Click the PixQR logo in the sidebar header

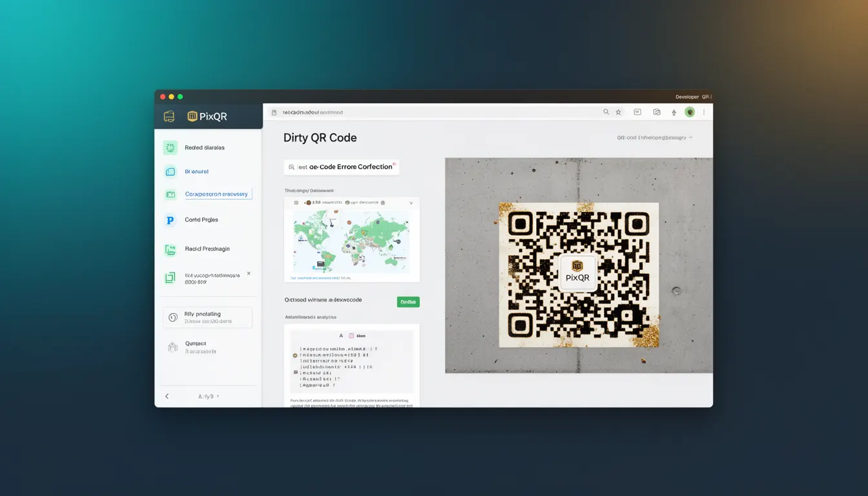207,117
